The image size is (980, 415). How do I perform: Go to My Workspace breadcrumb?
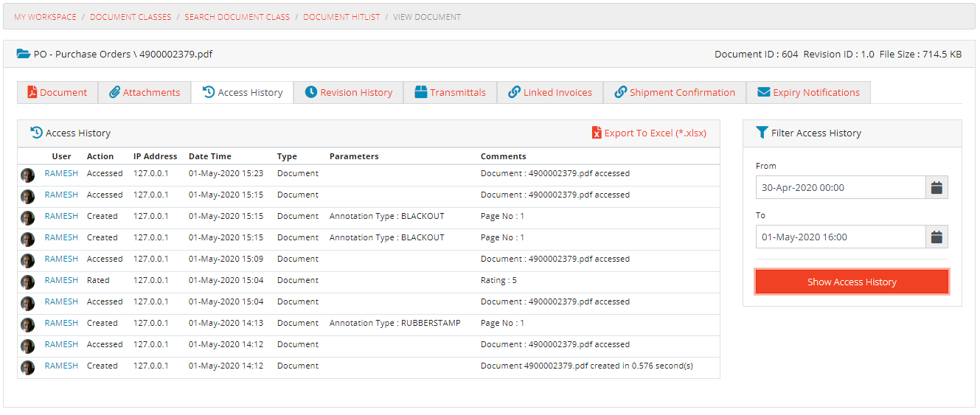45,17
